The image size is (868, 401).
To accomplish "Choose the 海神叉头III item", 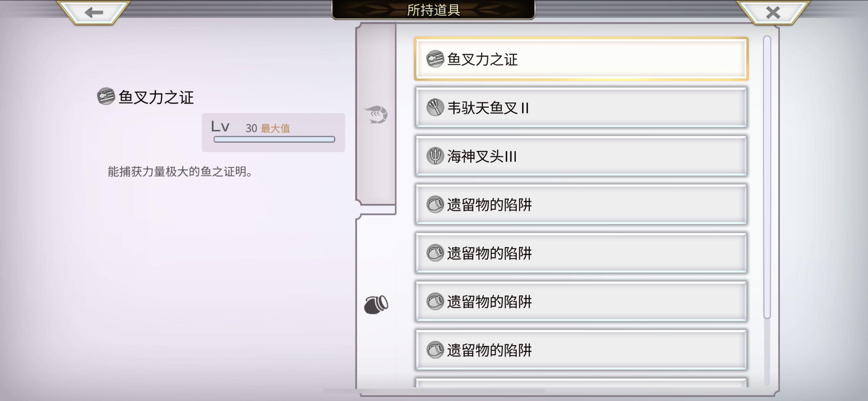I will pyautogui.click(x=581, y=156).
